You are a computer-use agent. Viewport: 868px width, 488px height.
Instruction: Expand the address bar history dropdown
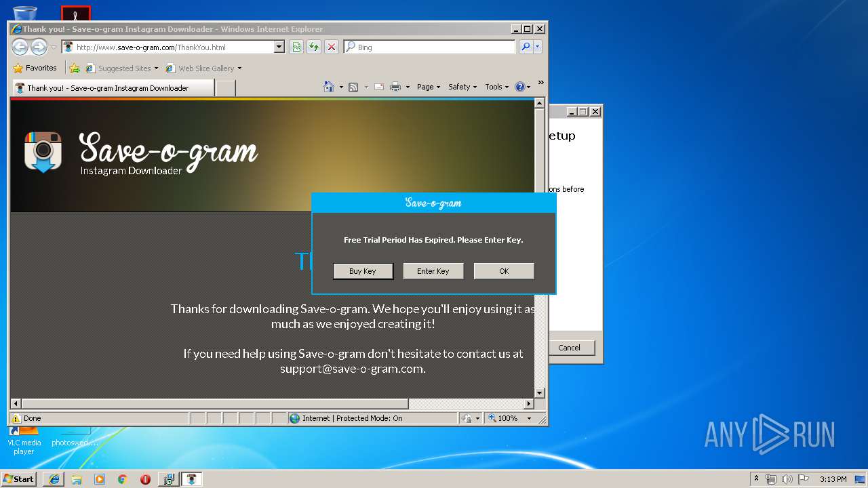click(x=279, y=47)
